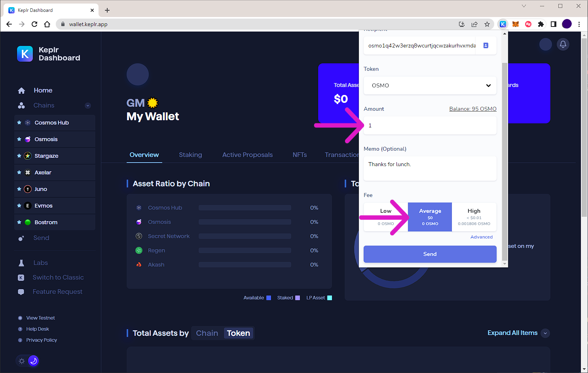
Task: Go to browser home page icon
Action: [x=47, y=24]
